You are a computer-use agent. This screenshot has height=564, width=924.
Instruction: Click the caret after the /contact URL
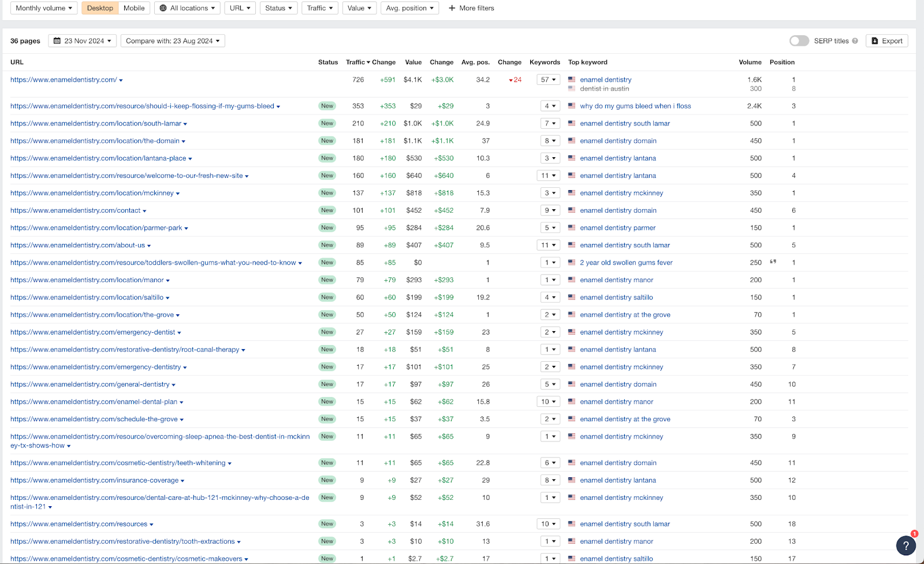click(x=144, y=211)
